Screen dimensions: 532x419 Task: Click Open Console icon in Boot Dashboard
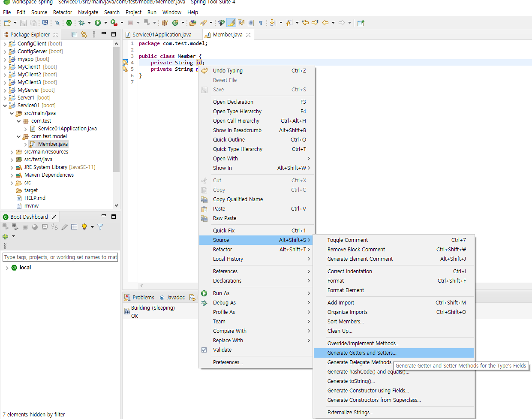[45, 227]
